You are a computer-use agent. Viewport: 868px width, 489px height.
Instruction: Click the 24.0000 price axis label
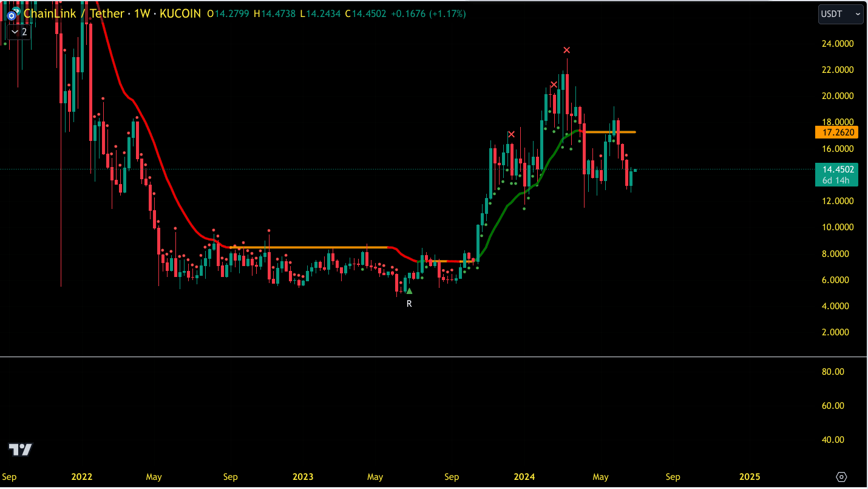[838, 44]
